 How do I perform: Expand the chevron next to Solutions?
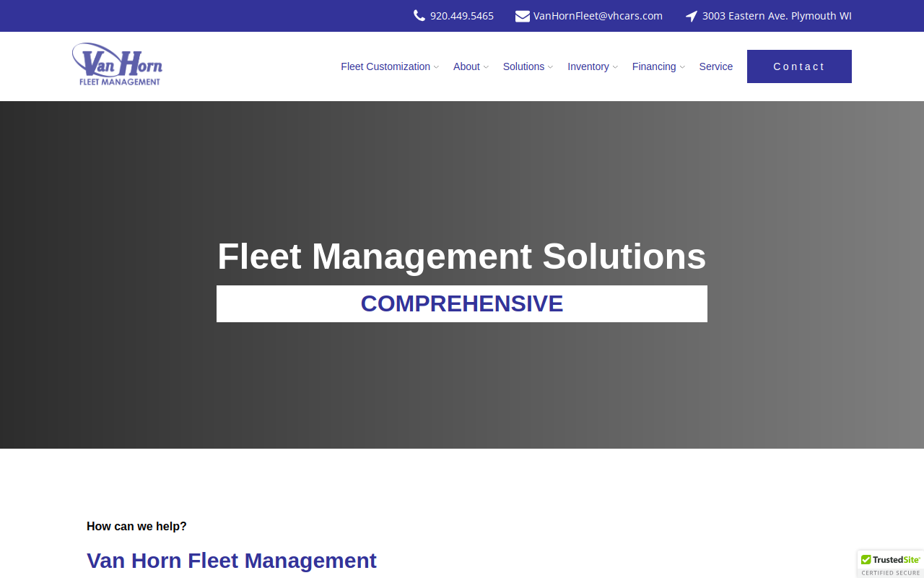[550, 67]
